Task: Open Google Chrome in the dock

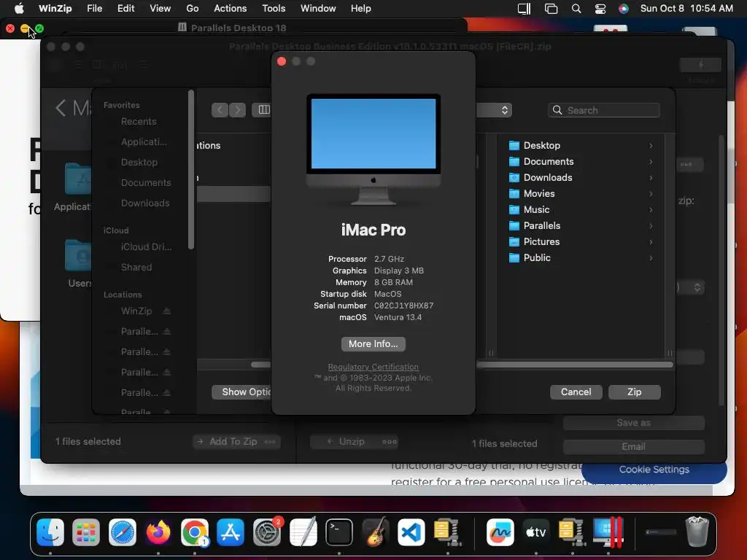Action: (194, 532)
